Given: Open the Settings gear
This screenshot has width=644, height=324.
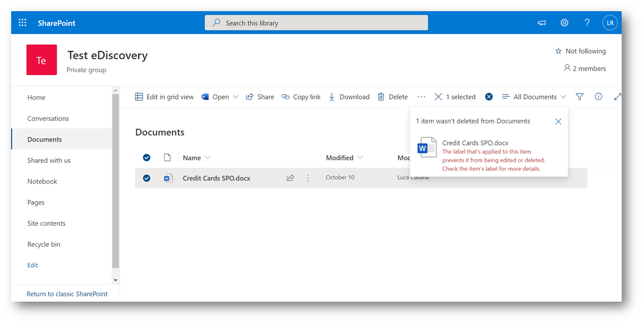Looking at the screenshot, I should coord(564,23).
